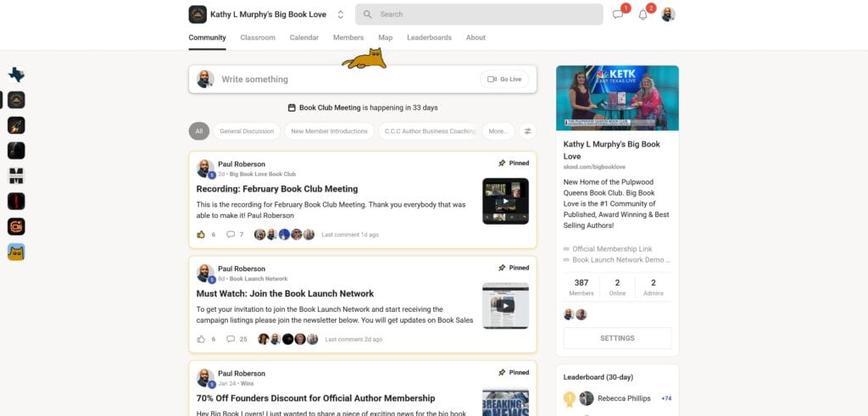Expand the More... categories filter
Image resolution: width=868 pixels, height=416 pixels.
pyautogui.click(x=498, y=131)
